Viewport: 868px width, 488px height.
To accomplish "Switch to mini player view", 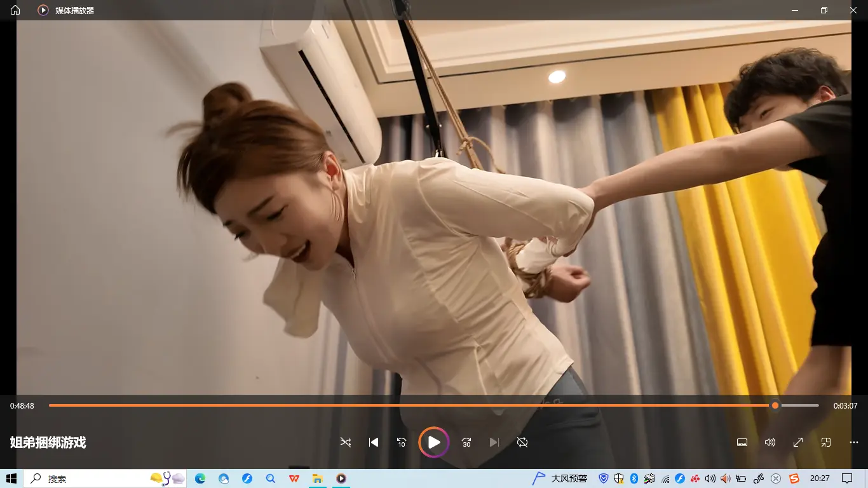I will (x=826, y=442).
